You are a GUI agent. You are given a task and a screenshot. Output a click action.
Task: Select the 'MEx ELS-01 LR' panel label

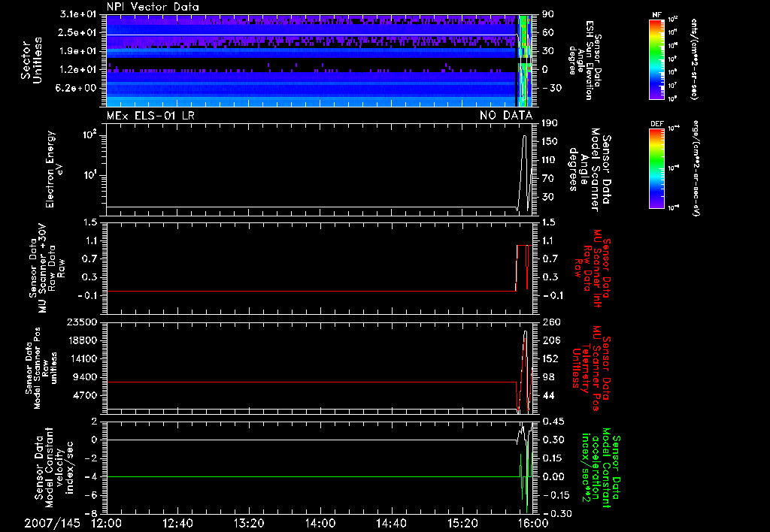150,116
